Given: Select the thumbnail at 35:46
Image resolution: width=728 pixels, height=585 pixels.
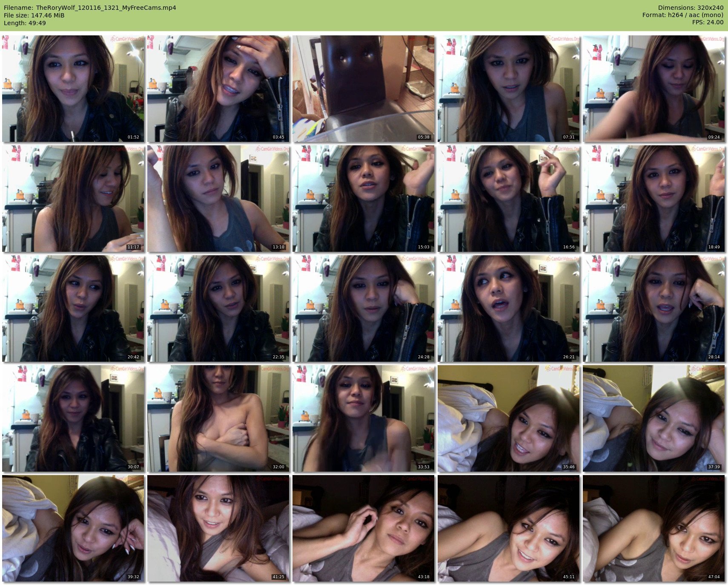Looking at the screenshot, I should pos(509,418).
